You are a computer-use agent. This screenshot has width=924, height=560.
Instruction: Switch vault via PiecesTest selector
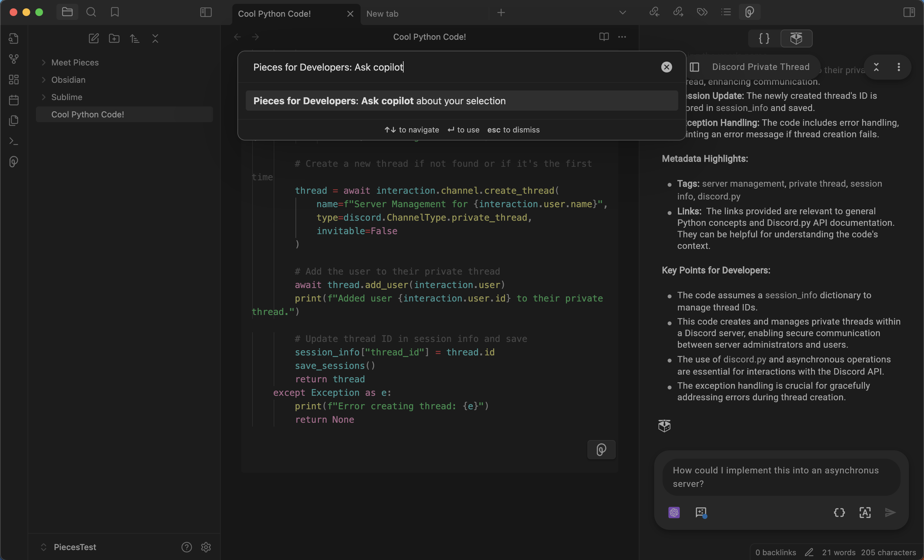point(68,547)
